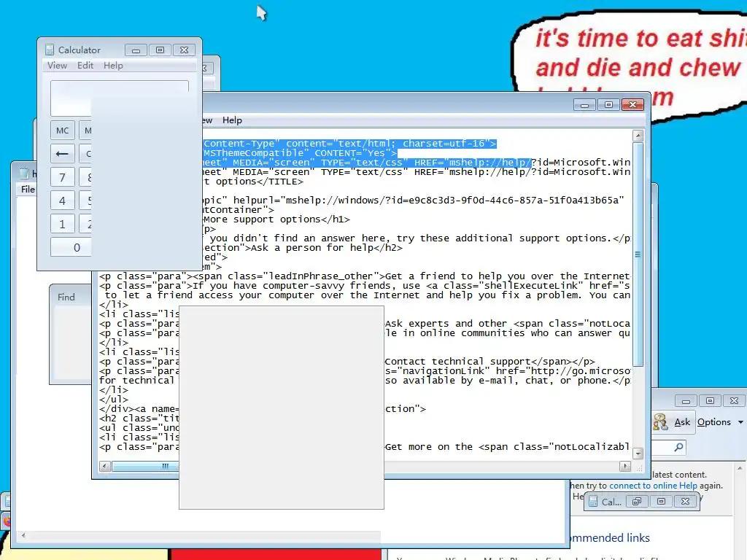
Task: Restore the front Notepad source window
Action: 608,105
